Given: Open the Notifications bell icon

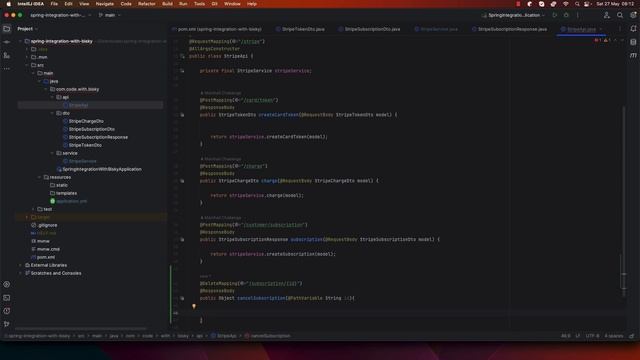Looking at the screenshot, I should (x=633, y=29).
